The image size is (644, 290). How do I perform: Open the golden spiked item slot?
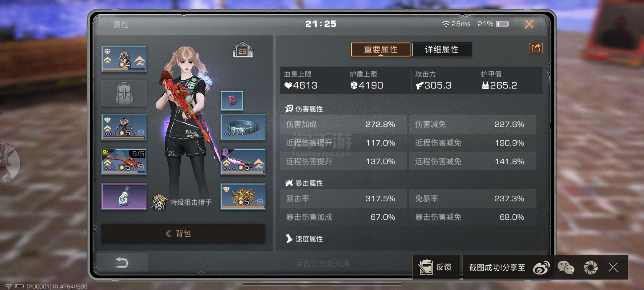tap(243, 196)
